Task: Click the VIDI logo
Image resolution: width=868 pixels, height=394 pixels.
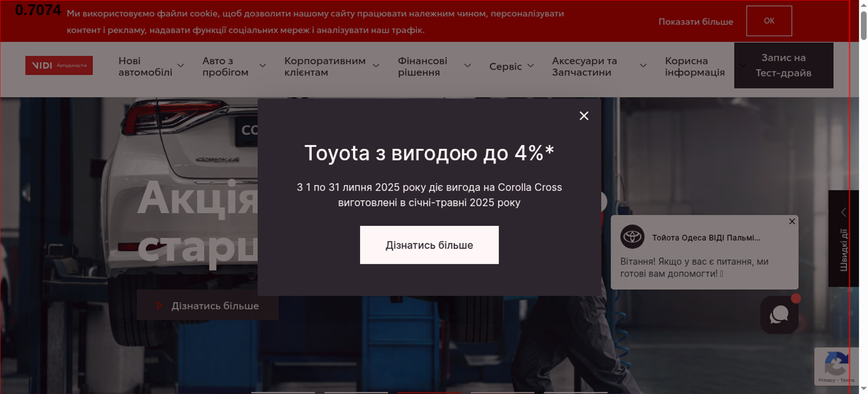Action: click(x=59, y=66)
